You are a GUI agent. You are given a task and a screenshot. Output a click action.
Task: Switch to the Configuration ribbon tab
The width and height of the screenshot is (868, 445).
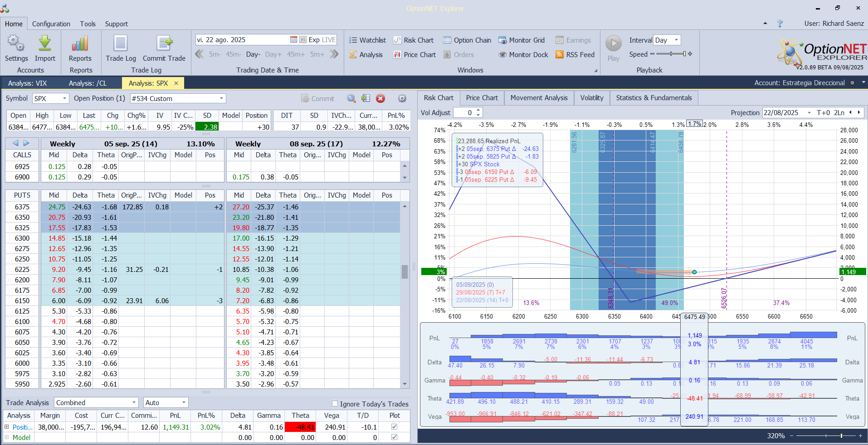click(51, 24)
